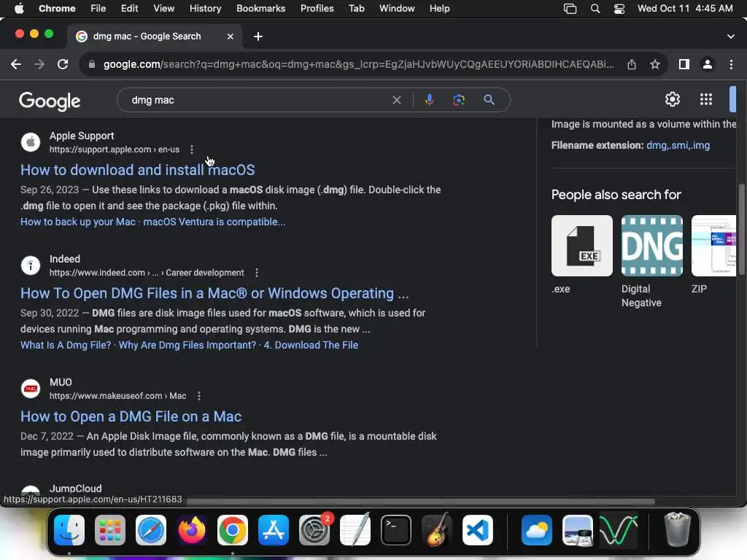Click the padlock site info icon
This screenshot has height=560, width=747.
(91, 64)
